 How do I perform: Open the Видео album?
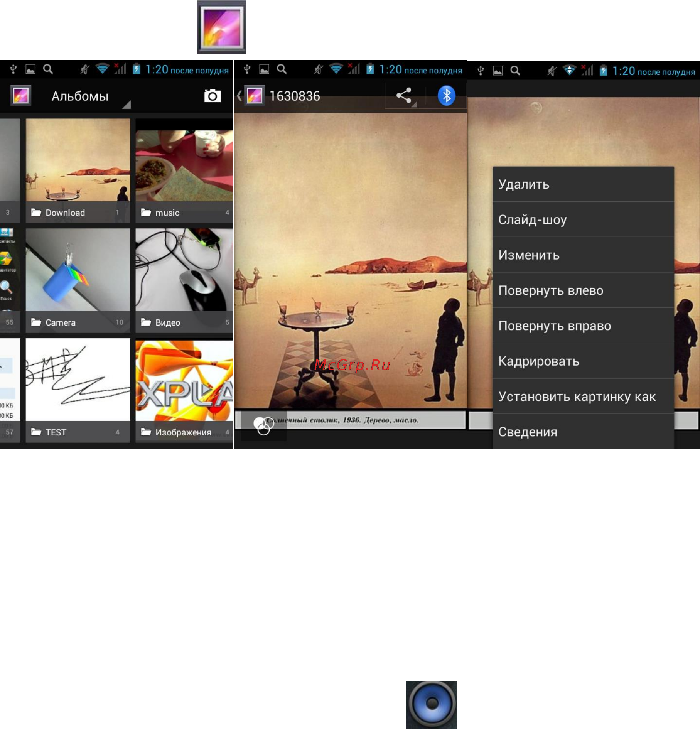pyautogui.click(x=184, y=280)
